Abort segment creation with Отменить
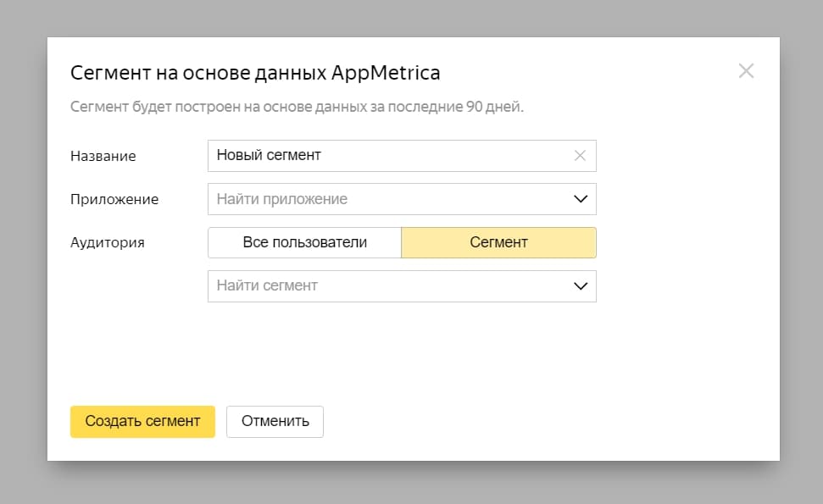Viewport: 823px width, 504px height. click(x=275, y=421)
